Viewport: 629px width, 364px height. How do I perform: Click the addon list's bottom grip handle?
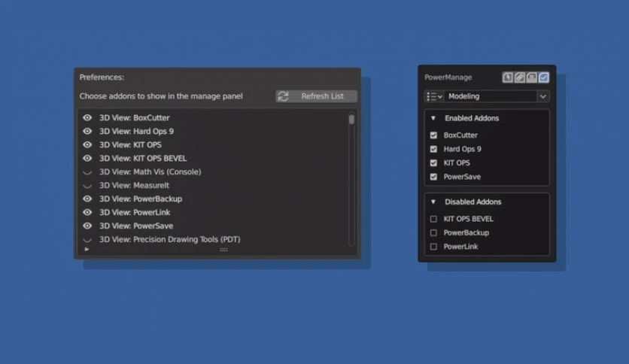coord(224,250)
